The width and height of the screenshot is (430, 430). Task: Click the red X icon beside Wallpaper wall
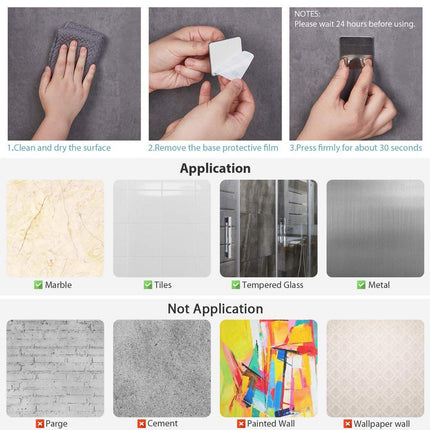click(x=348, y=424)
